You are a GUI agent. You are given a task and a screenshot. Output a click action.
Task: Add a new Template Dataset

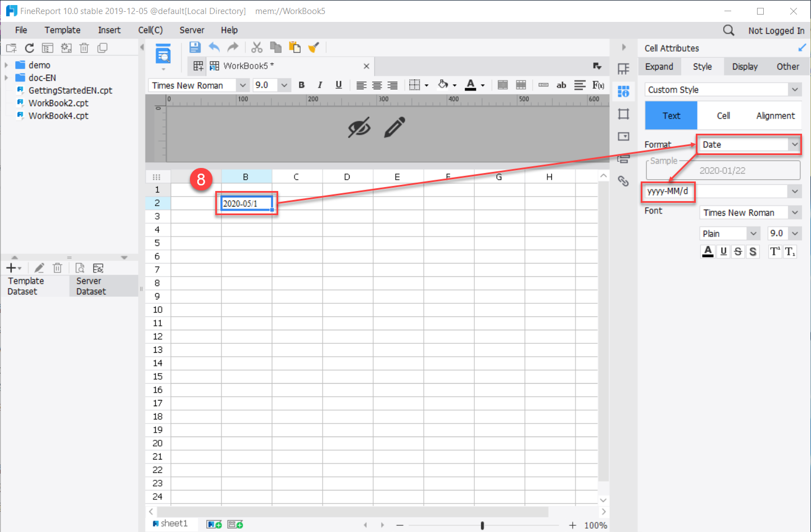click(10, 267)
